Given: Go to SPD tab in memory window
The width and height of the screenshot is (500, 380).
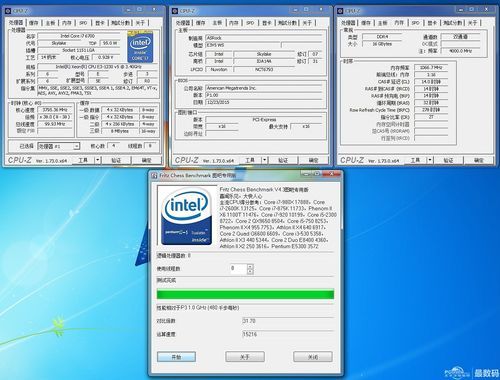Looking at the screenshot, I should (415, 23).
